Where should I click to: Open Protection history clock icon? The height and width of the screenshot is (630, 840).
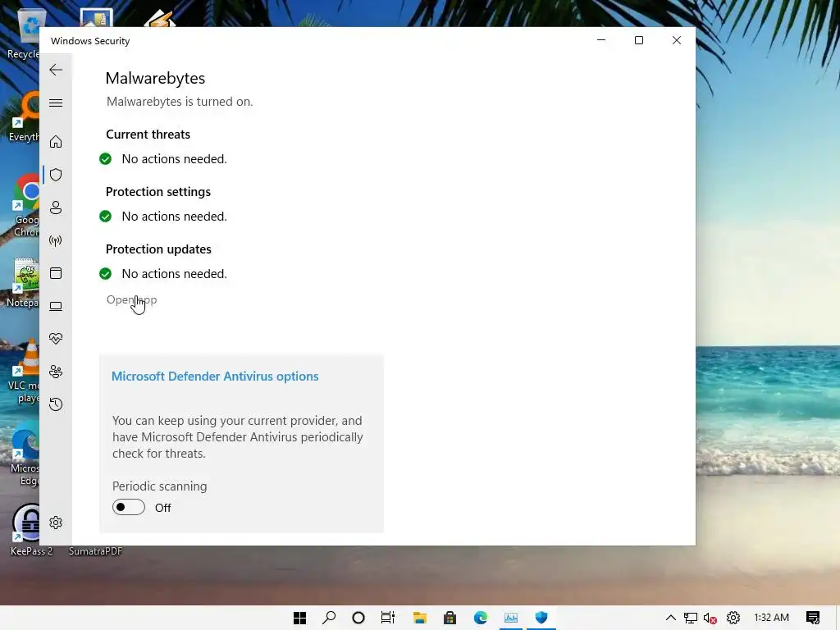point(56,404)
